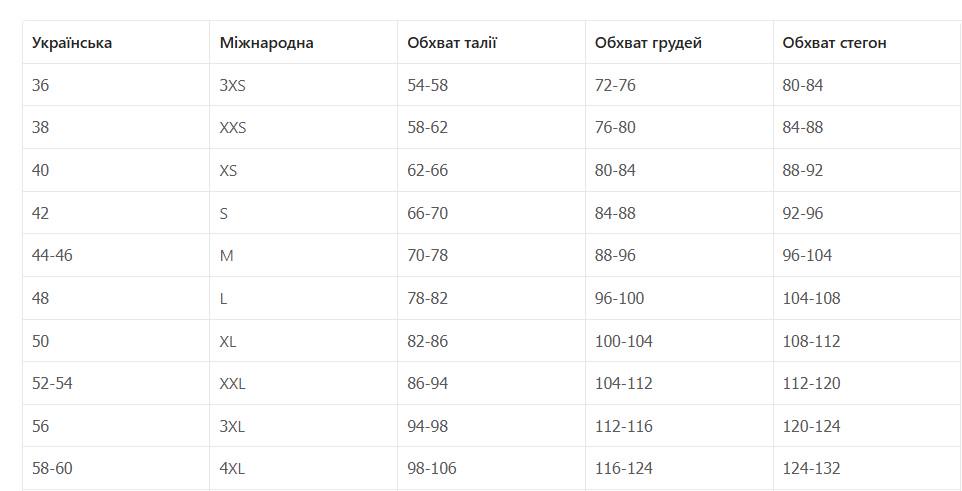Click hip measurement 124-132 cell

[x=811, y=468]
